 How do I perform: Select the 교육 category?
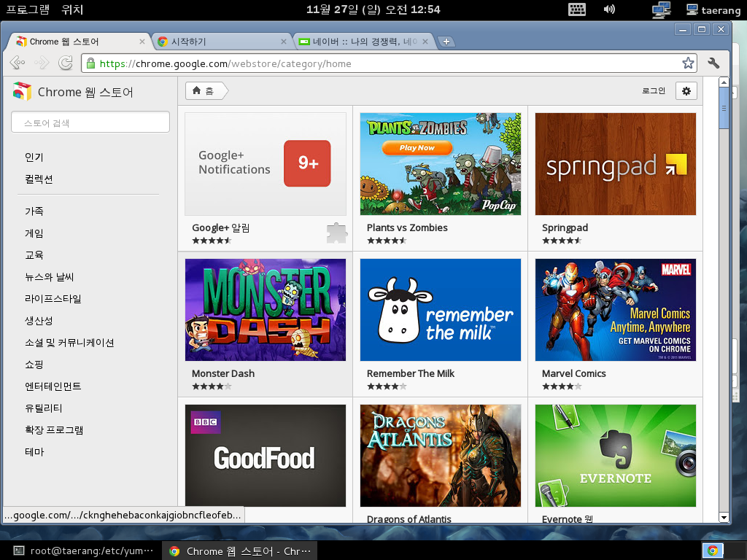34,254
